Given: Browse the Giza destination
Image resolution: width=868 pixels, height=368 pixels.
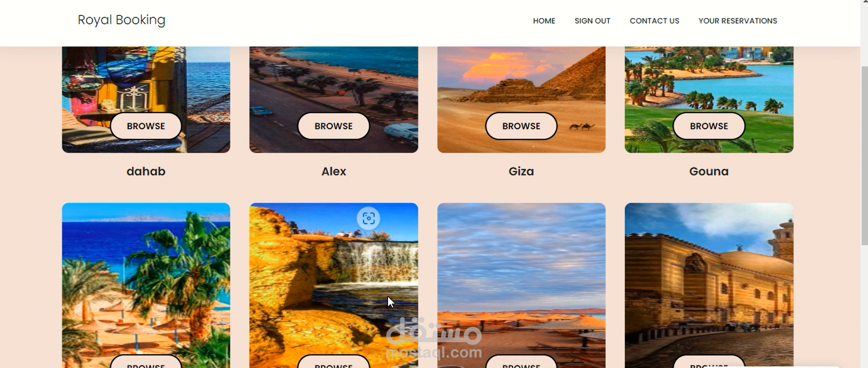Looking at the screenshot, I should click(x=521, y=126).
